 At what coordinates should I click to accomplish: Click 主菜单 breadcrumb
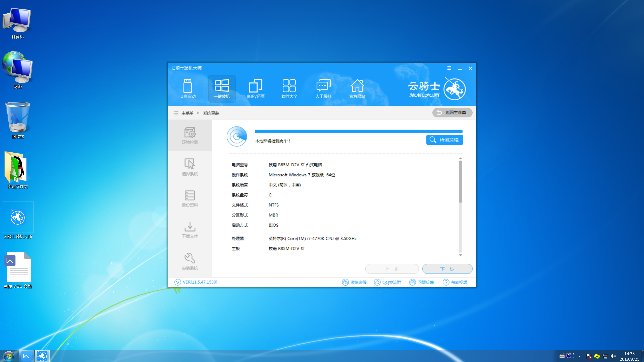coord(187,113)
